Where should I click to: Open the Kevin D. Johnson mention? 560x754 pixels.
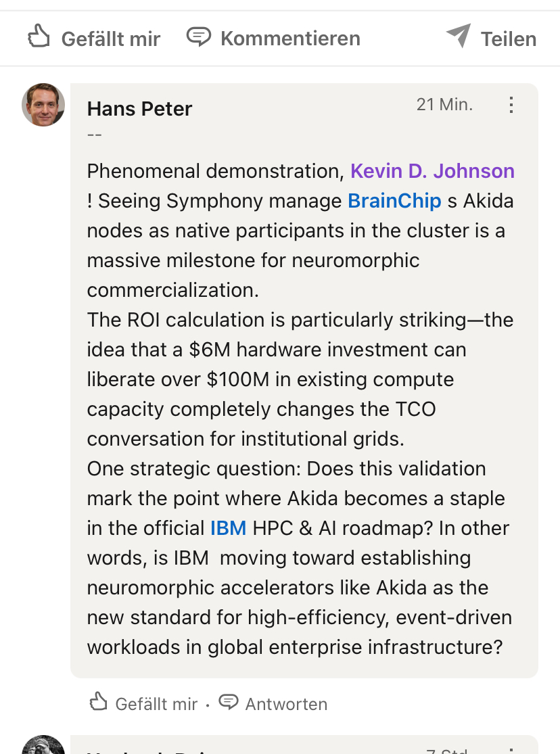(x=432, y=171)
